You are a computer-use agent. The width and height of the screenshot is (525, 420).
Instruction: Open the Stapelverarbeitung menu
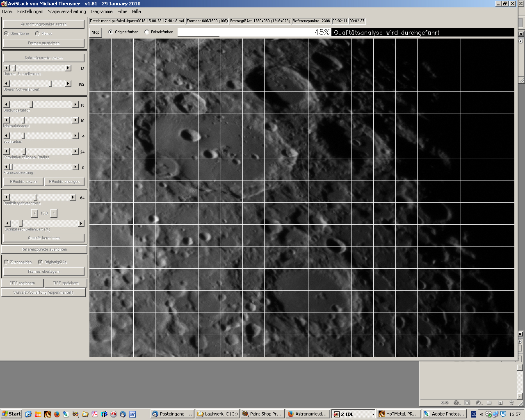click(x=67, y=11)
